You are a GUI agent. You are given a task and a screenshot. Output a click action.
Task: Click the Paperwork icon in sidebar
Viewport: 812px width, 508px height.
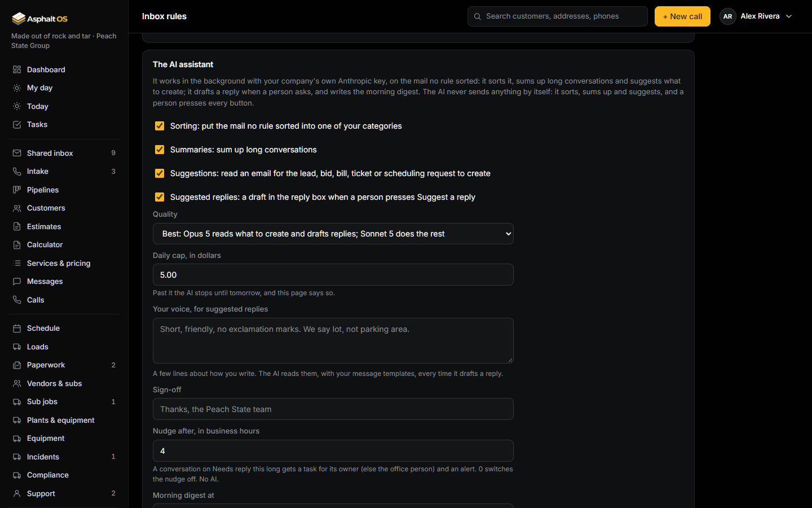[x=17, y=365]
